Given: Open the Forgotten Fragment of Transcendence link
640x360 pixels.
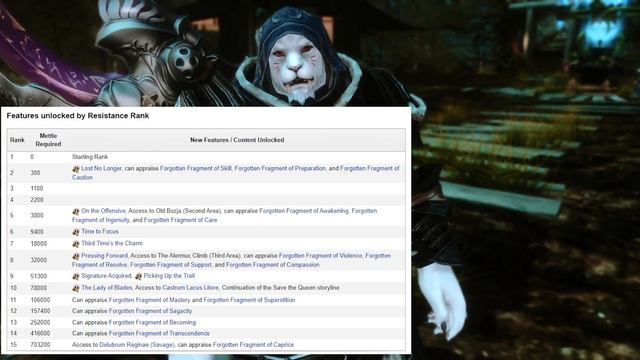Looking at the screenshot, I should [x=159, y=333].
